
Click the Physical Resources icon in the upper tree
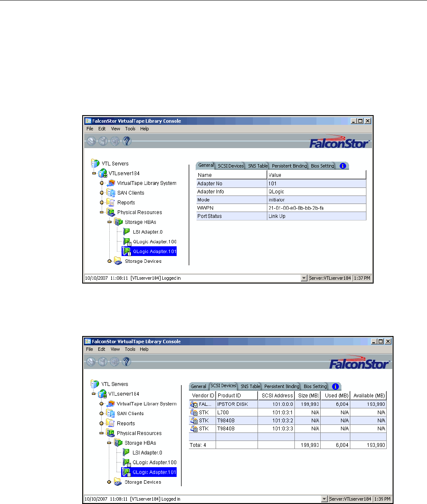[111, 212]
